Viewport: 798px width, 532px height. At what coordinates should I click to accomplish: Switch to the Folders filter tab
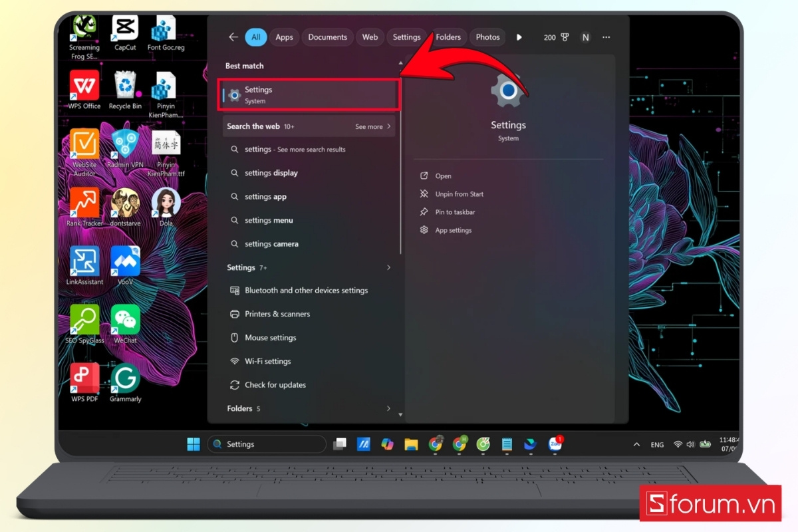pyautogui.click(x=448, y=37)
